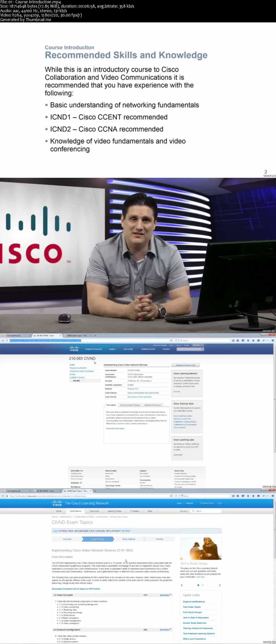
Task: Click Register in the Learning Network header
Action: pos(189,503)
